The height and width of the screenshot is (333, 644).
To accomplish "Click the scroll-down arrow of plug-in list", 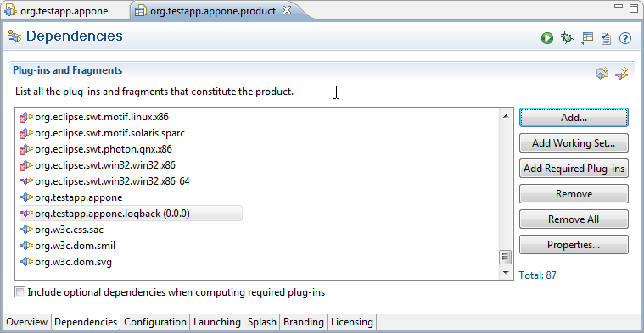I will (x=506, y=272).
